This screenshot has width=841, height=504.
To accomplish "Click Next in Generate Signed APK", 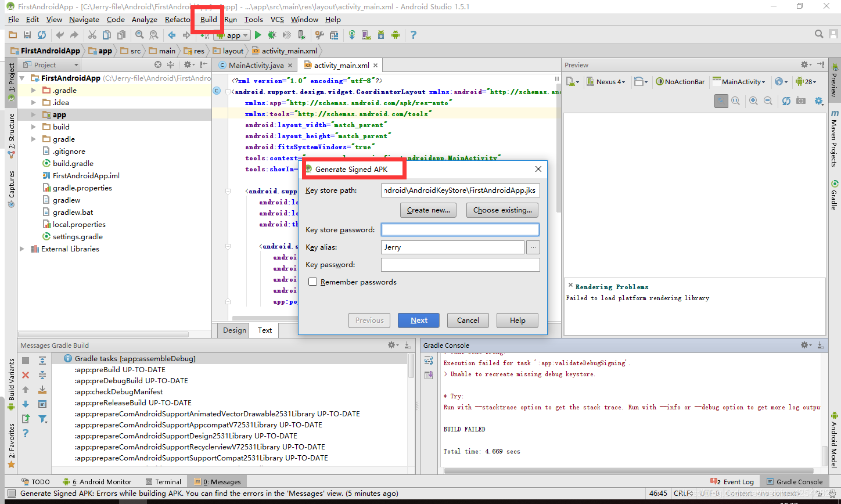I will (419, 320).
